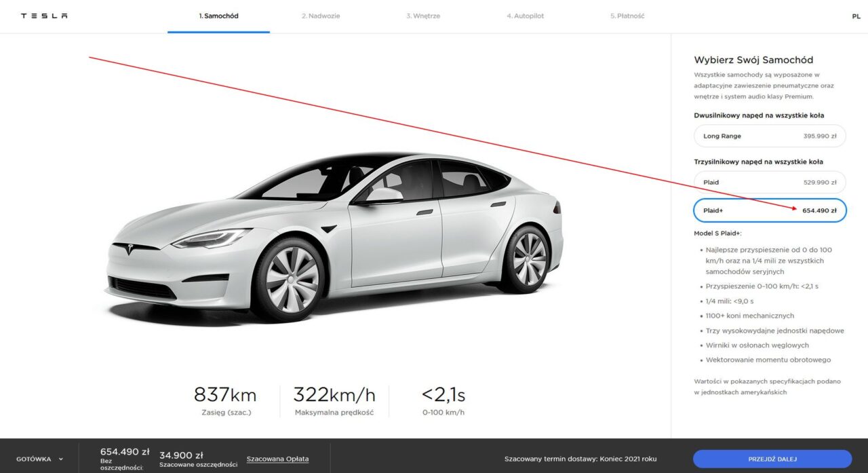Click the 34.900 zł estimated savings amount
This screenshot has width=868, height=473.
[x=180, y=455]
